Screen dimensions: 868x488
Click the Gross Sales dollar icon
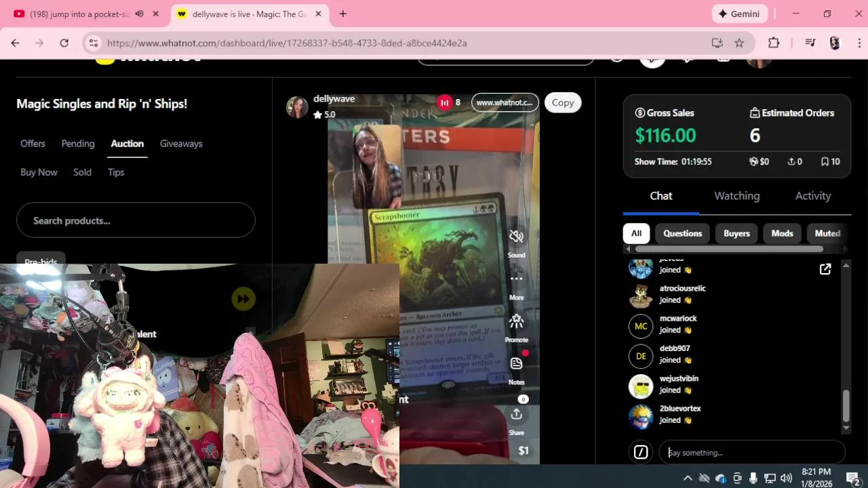[639, 113]
